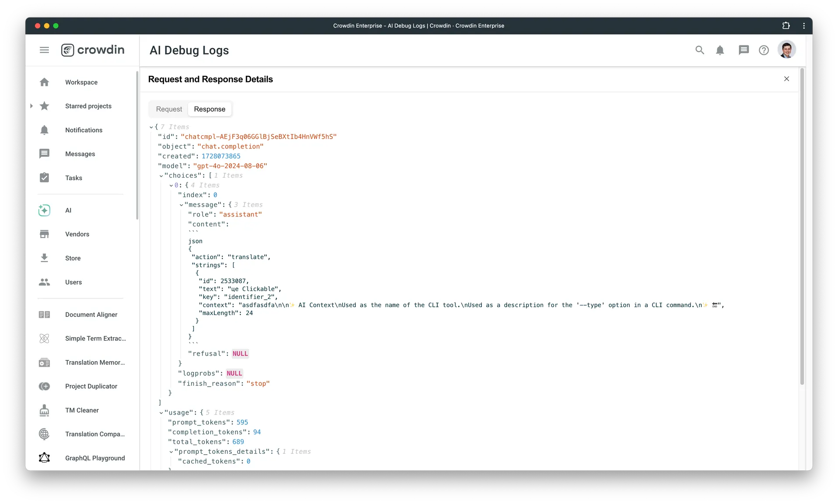Viewport: 838px width, 504px height.
Task: Click the total_tokens value 689
Action: [x=238, y=442]
